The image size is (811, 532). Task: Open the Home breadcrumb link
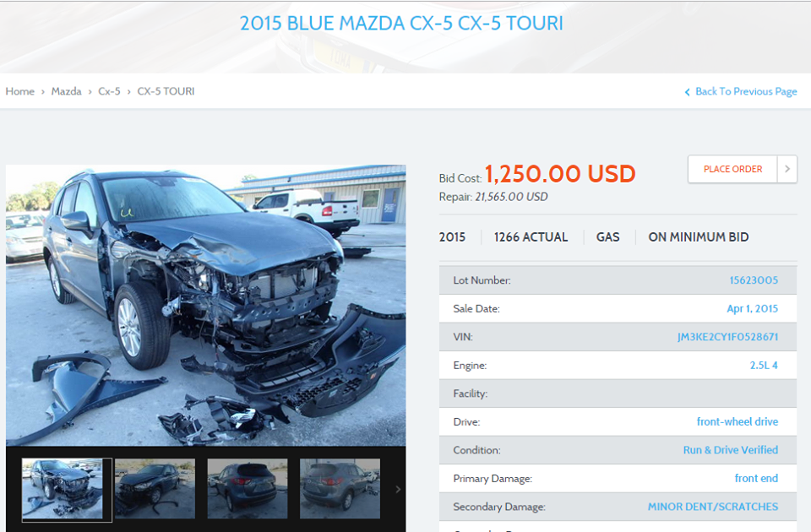[x=20, y=91]
